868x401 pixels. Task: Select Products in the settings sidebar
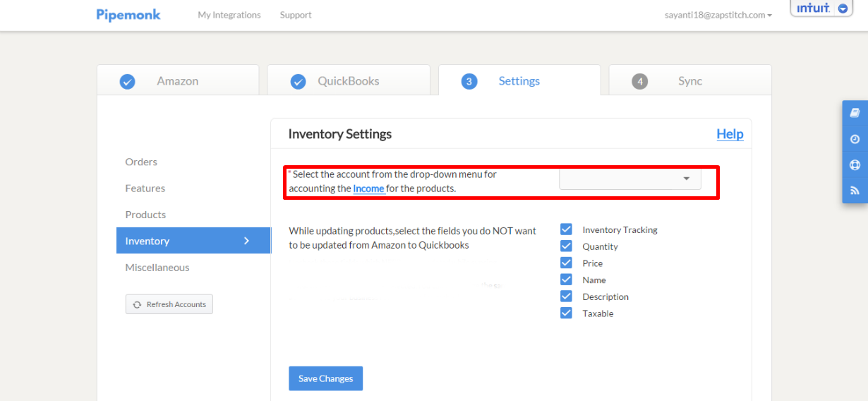[145, 214]
